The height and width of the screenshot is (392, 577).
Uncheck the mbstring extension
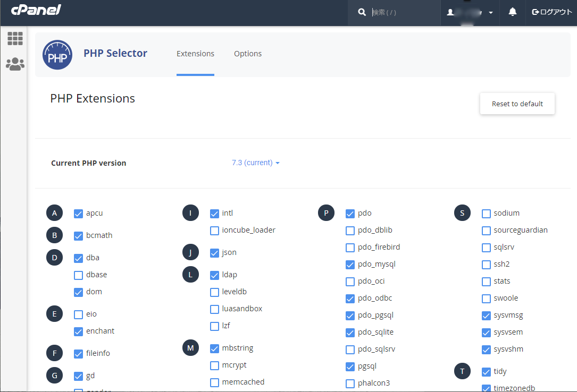coord(214,348)
